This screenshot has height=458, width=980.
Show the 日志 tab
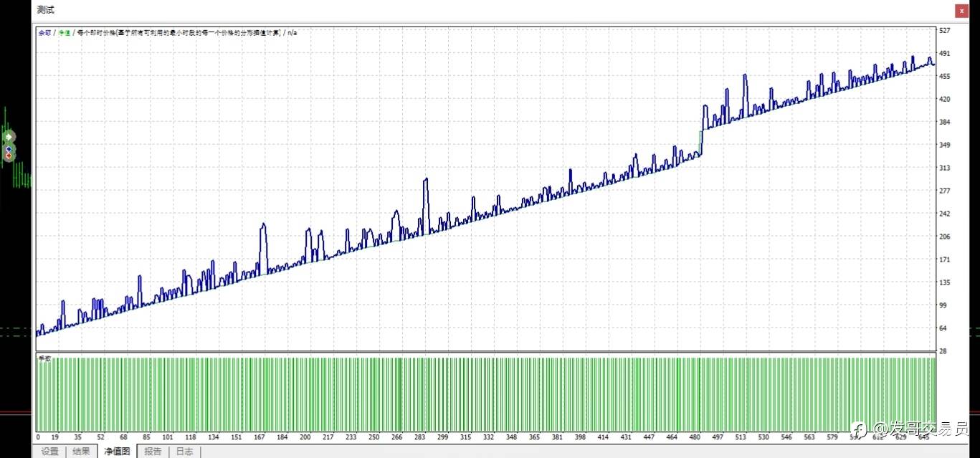tap(184, 452)
